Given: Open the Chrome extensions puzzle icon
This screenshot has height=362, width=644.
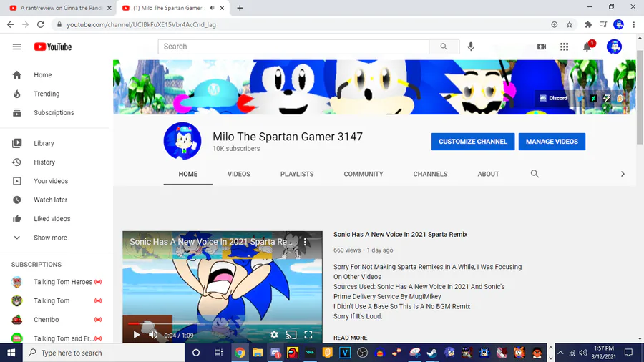Looking at the screenshot, I should tap(588, 24).
